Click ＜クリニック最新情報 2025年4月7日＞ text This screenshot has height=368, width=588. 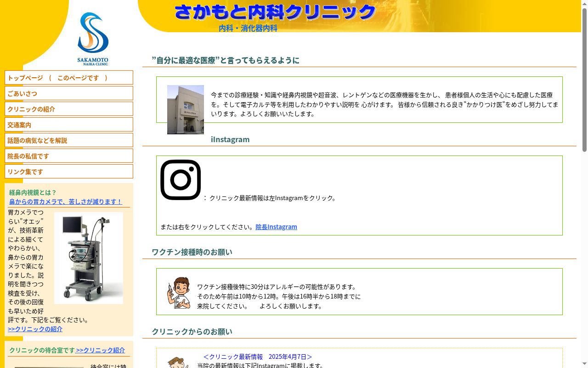pyautogui.click(x=257, y=356)
